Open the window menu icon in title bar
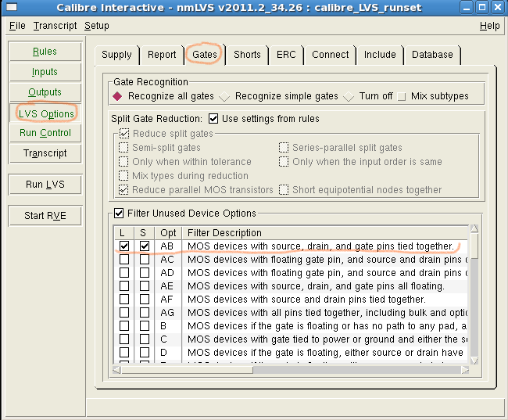Image resolution: width=508 pixels, height=420 pixels. (12, 7)
